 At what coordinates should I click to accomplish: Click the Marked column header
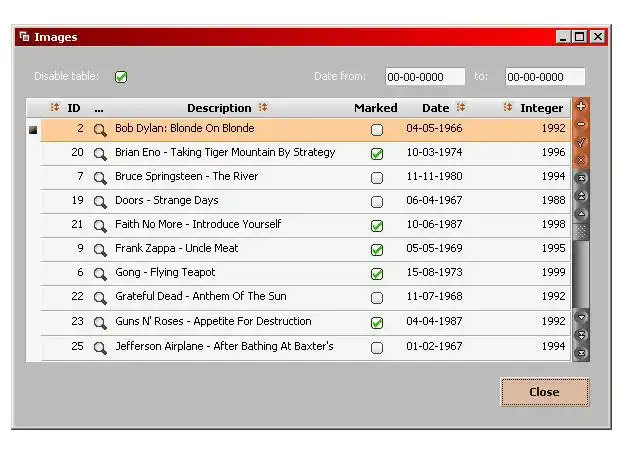[376, 108]
